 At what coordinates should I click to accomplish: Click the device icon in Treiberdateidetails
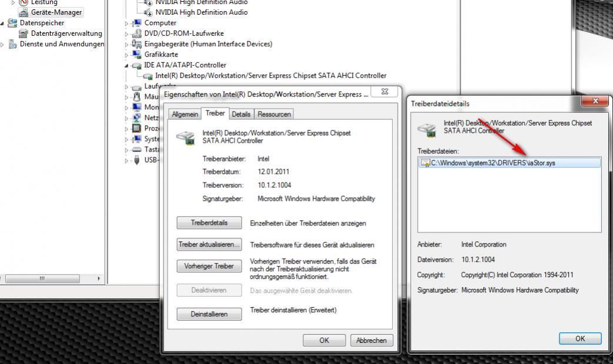pos(427,130)
